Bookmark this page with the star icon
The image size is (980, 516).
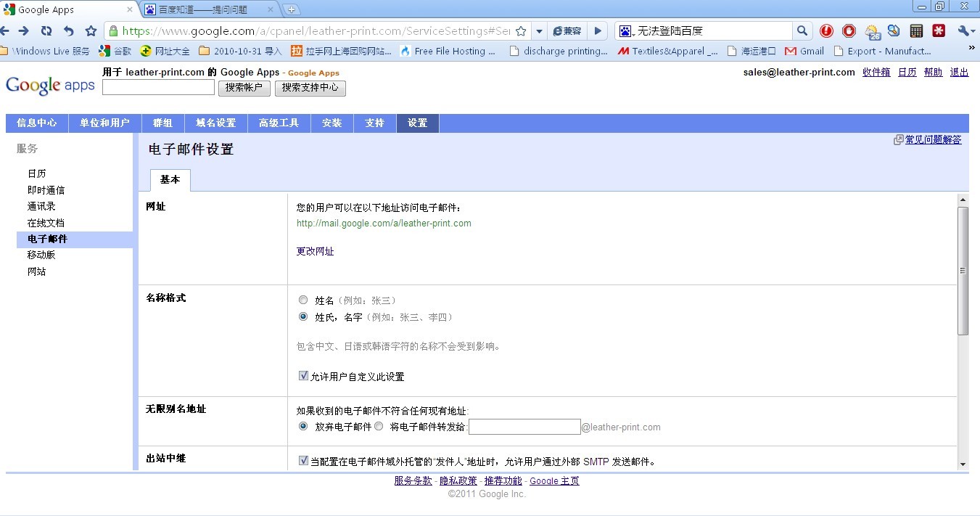pyautogui.click(x=91, y=31)
